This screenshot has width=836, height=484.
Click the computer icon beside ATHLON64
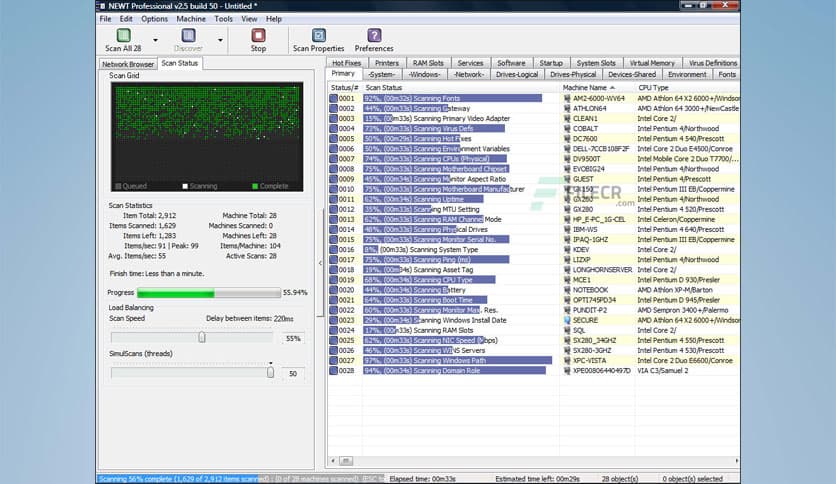tap(567, 109)
